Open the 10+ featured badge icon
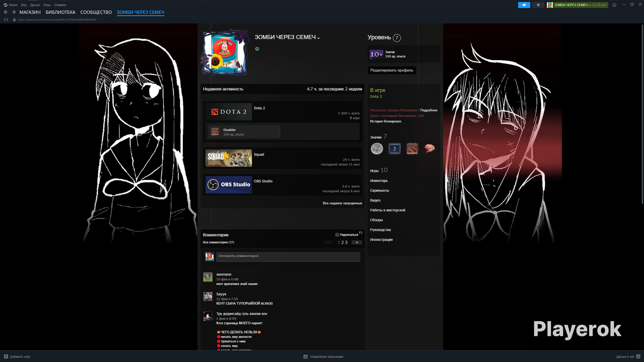Viewport: 644px width, 362px height. 376,54
